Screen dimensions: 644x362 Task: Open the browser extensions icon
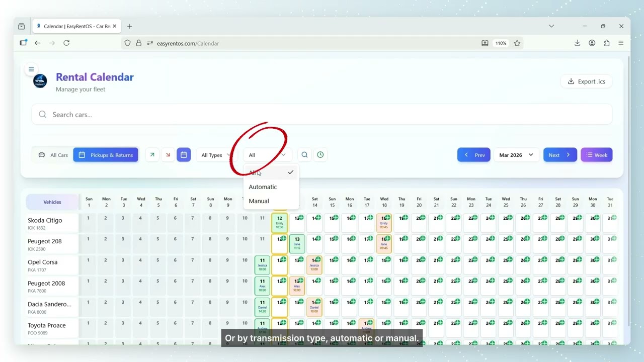(x=606, y=43)
